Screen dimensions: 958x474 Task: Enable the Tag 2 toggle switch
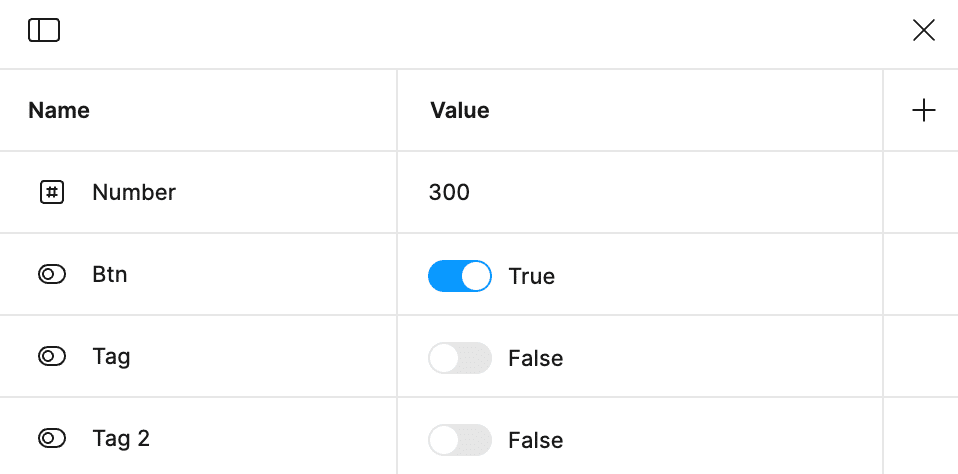click(x=460, y=440)
